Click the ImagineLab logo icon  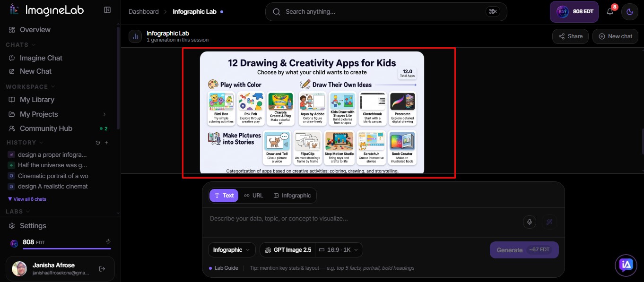(x=14, y=10)
